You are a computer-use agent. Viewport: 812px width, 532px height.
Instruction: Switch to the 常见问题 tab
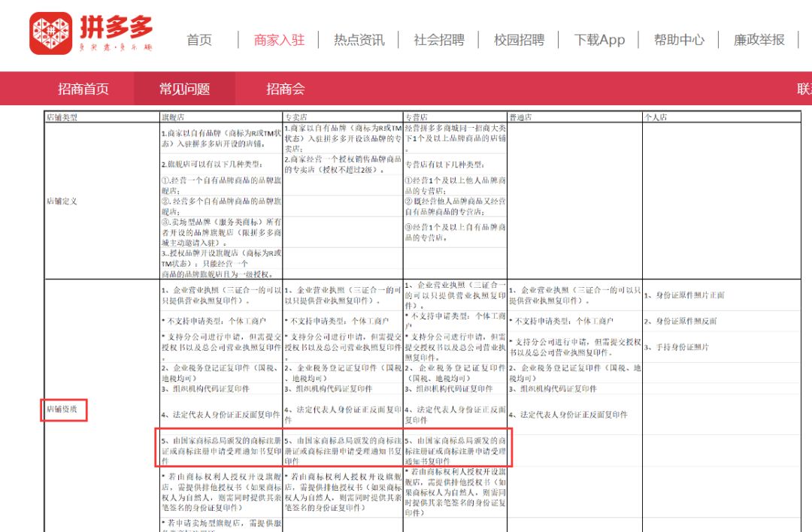coord(184,89)
